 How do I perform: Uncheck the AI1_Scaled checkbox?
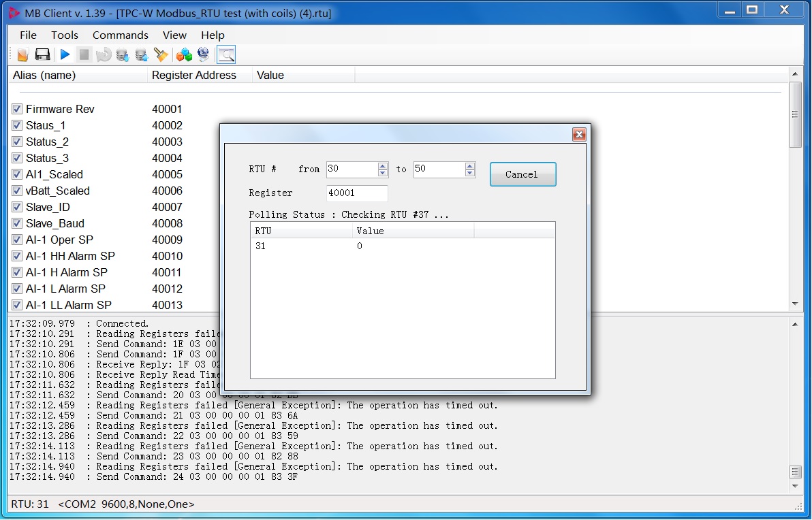17,174
